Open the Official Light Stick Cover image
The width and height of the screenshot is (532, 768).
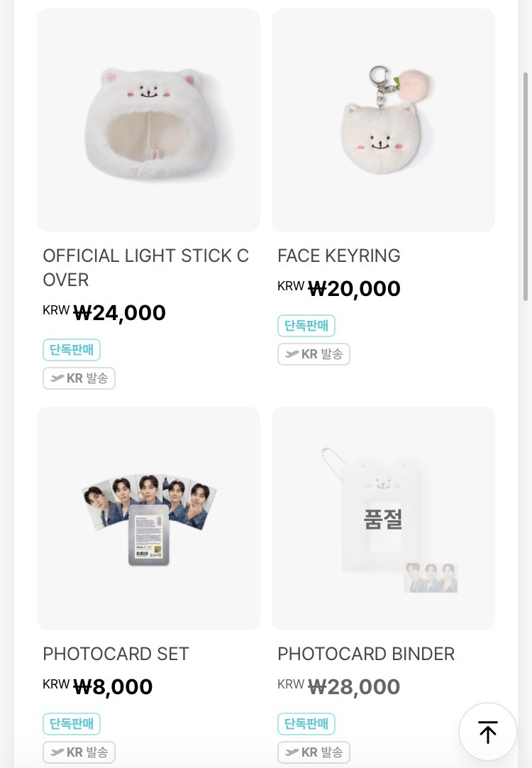click(148, 121)
